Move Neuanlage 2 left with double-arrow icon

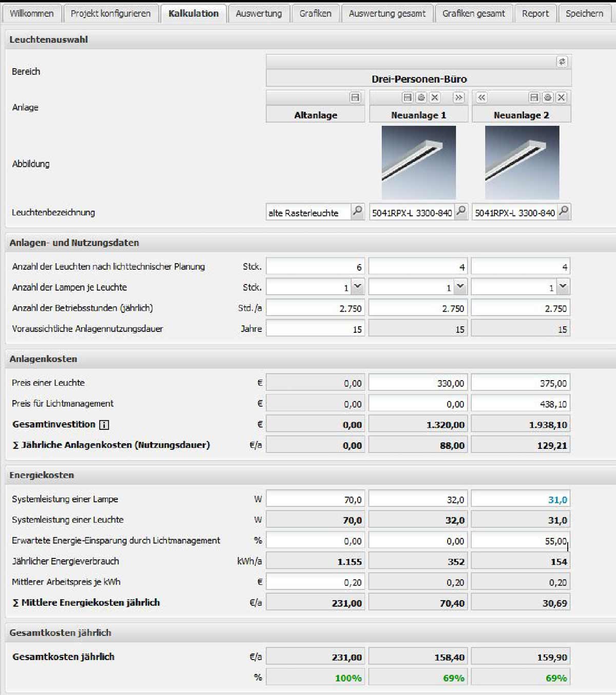pyautogui.click(x=482, y=98)
